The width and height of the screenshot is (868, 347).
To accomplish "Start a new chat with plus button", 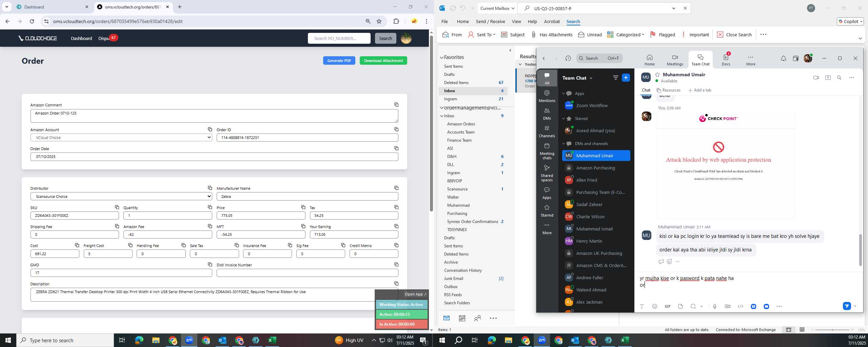I will [626, 78].
